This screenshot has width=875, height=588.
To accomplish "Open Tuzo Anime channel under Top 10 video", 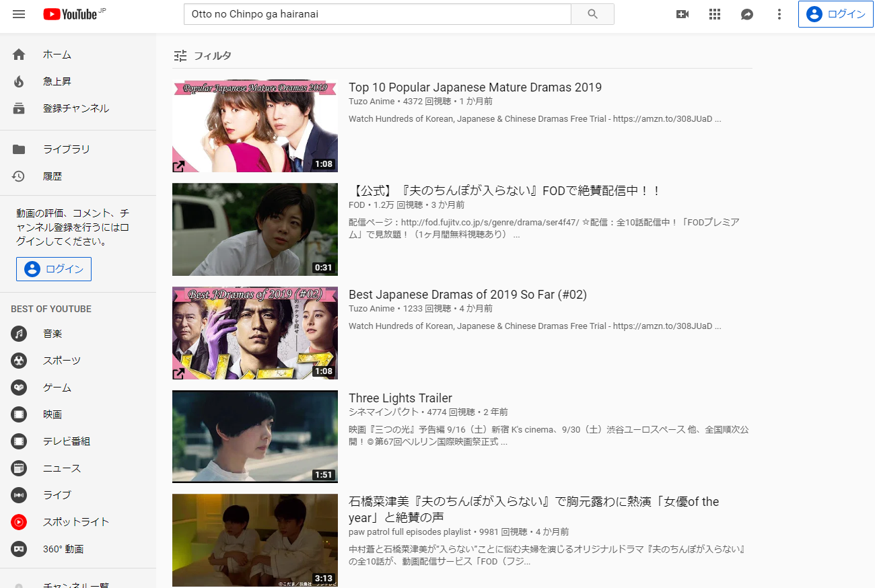I will [372, 102].
